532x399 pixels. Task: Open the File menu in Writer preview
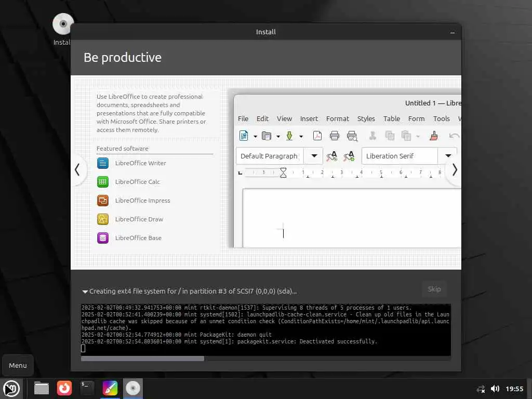pos(243,119)
